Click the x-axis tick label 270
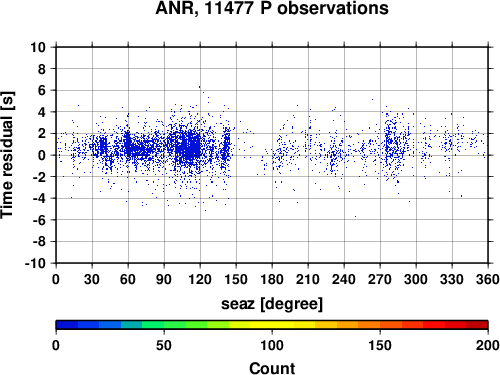 [x=380, y=279]
